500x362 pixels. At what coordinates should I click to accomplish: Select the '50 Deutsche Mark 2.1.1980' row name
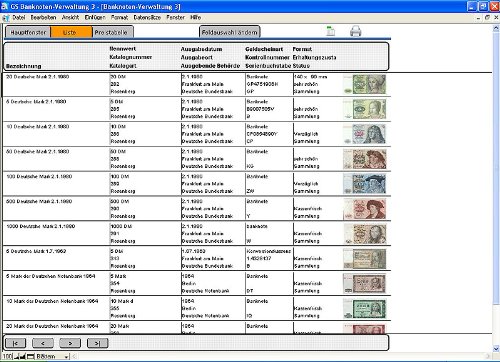coord(37,152)
